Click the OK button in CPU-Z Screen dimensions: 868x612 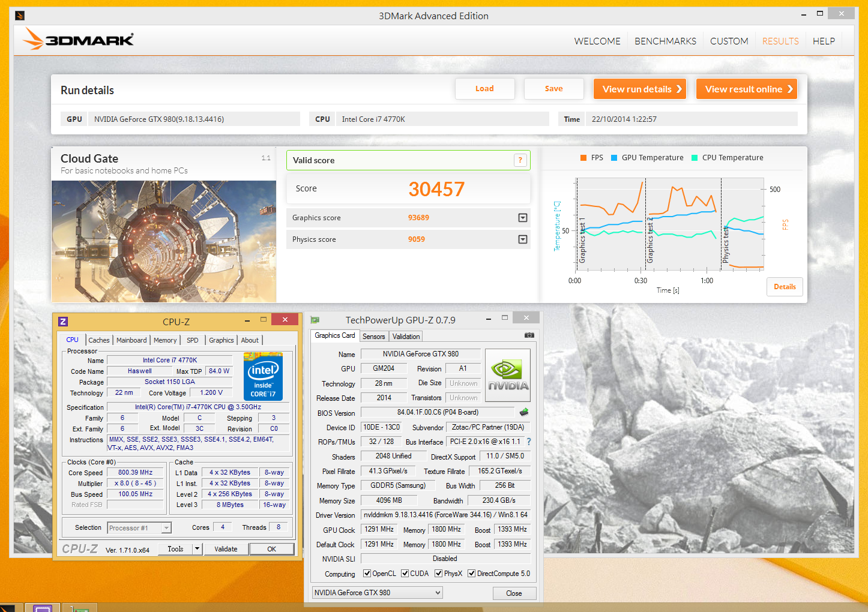pos(272,549)
